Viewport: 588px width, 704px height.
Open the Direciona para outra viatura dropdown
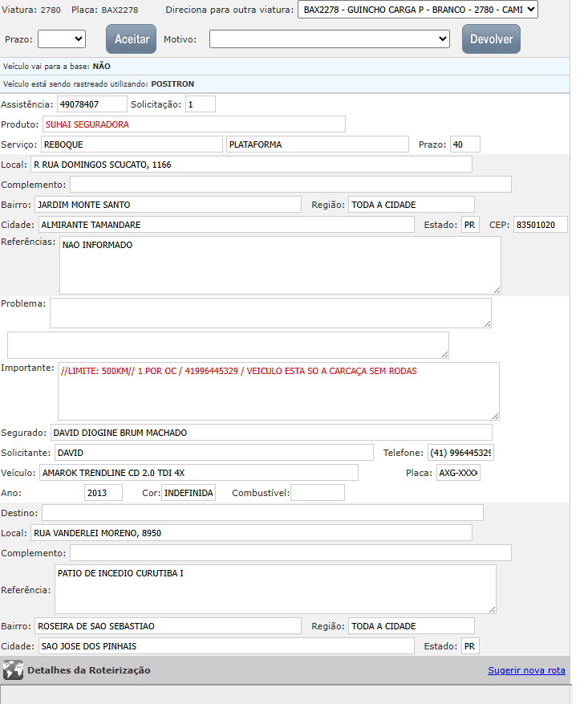pos(418,10)
